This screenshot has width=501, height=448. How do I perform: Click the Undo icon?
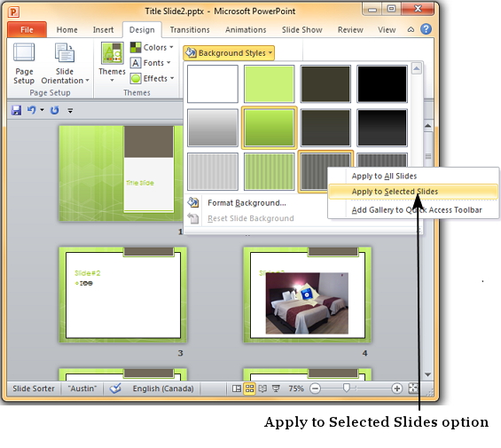point(31,110)
